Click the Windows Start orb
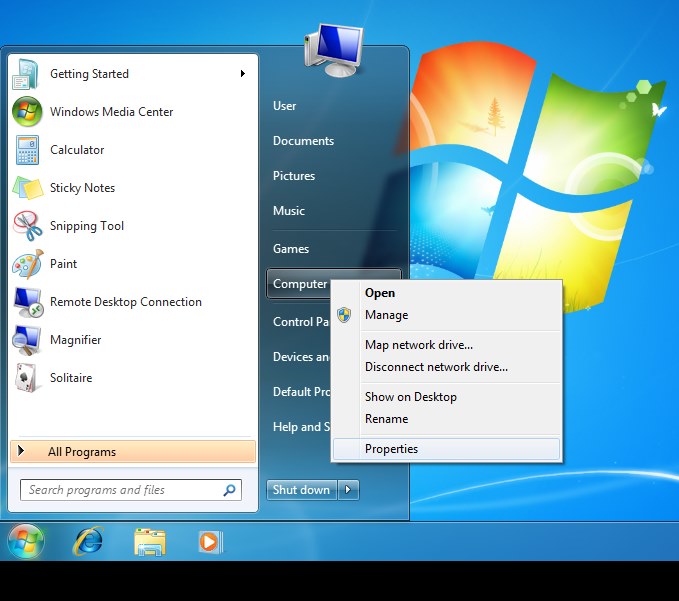This screenshot has width=679, height=601. [26, 541]
